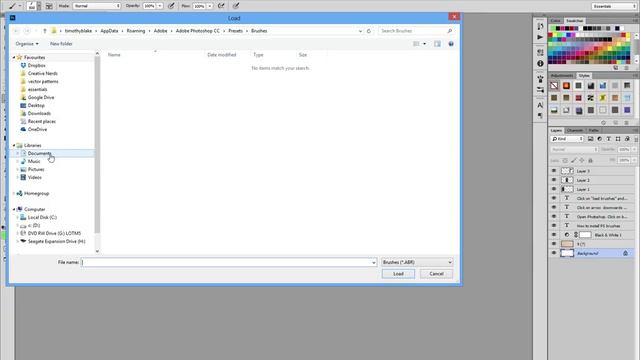
Task: Click the Search Brushes field
Action: [416, 31]
